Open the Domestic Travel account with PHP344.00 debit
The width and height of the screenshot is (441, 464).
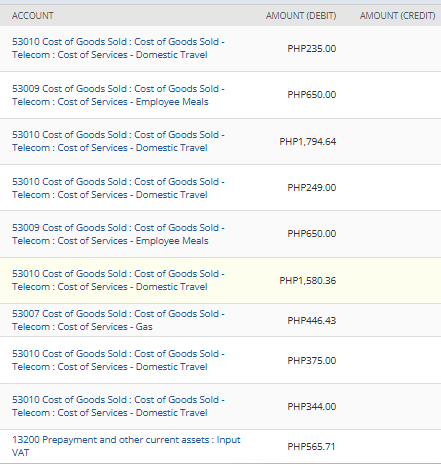118,406
